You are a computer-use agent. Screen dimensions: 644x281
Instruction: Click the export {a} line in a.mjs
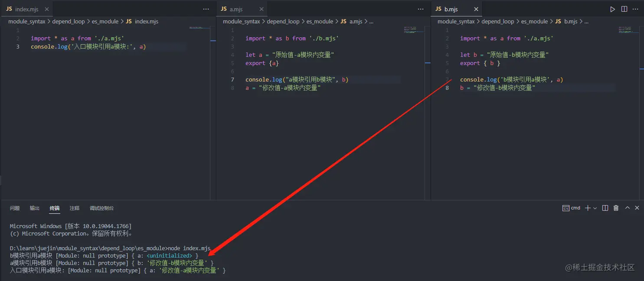262,63
